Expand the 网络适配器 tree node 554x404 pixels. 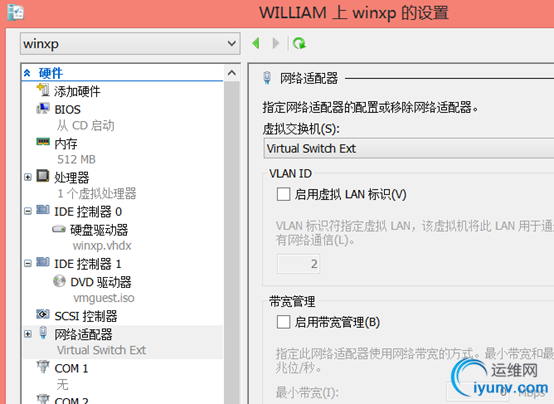click(x=28, y=334)
